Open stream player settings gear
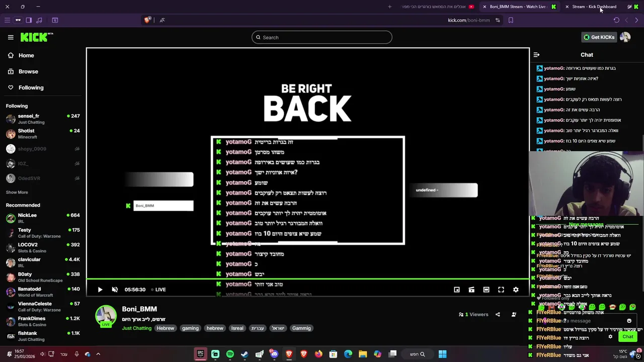 [516, 290]
